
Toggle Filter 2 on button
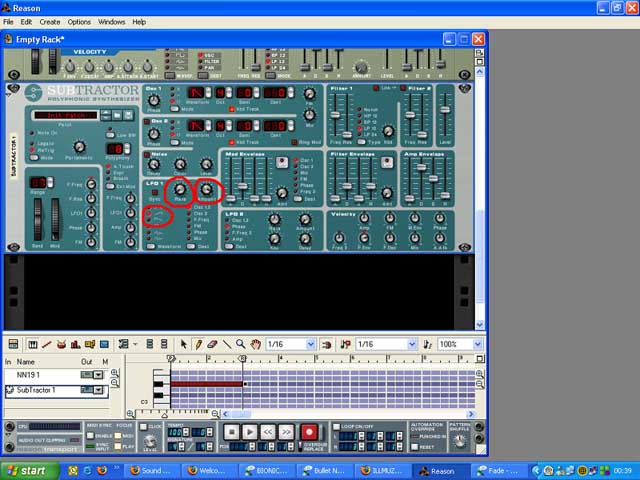(x=403, y=88)
